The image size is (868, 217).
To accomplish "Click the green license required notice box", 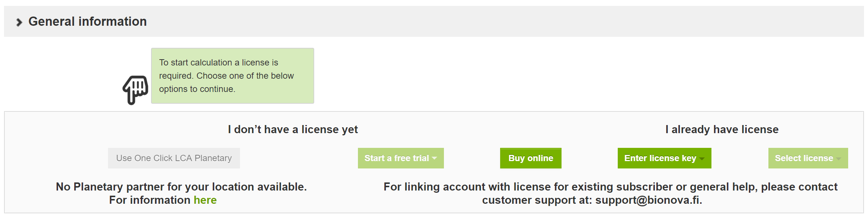I will pyautogui.click(x=233, y=76).
